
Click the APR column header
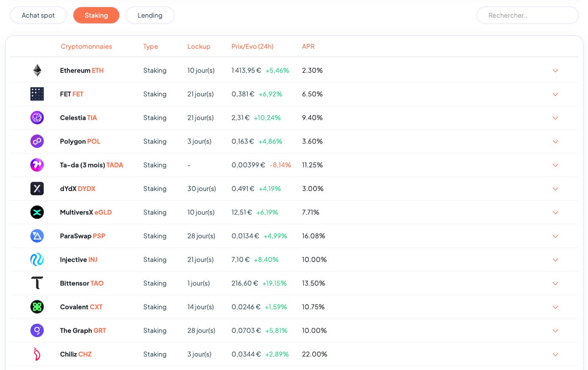coord(308,47)
